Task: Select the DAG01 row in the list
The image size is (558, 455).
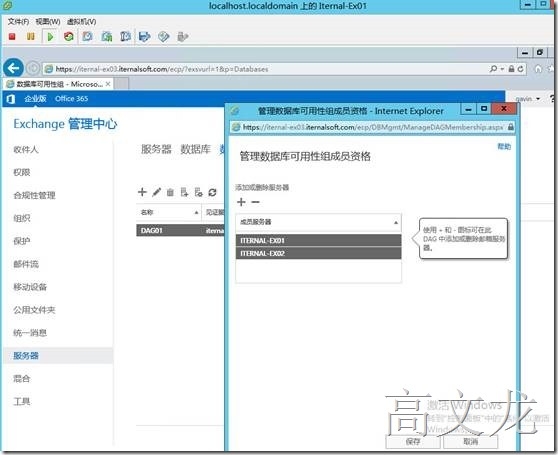Action: 180,231
